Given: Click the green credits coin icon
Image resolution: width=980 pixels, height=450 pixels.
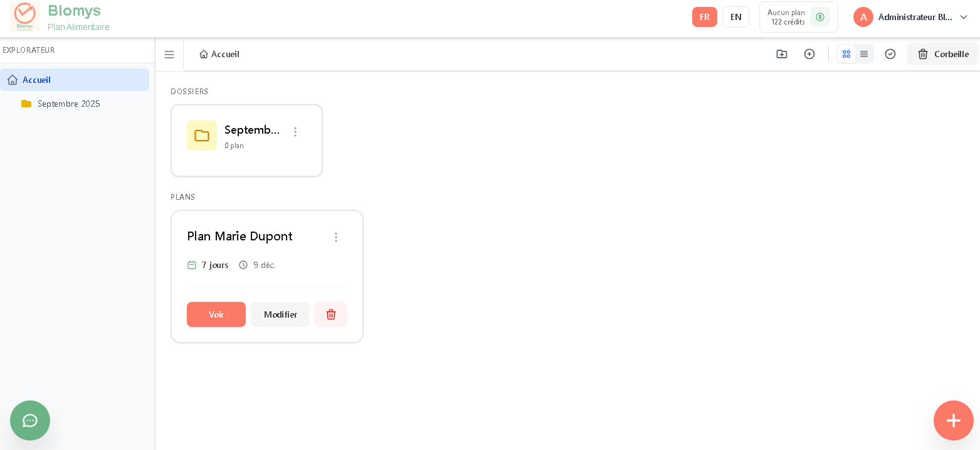Looking at the screenshot, I should tap(820, 17).
